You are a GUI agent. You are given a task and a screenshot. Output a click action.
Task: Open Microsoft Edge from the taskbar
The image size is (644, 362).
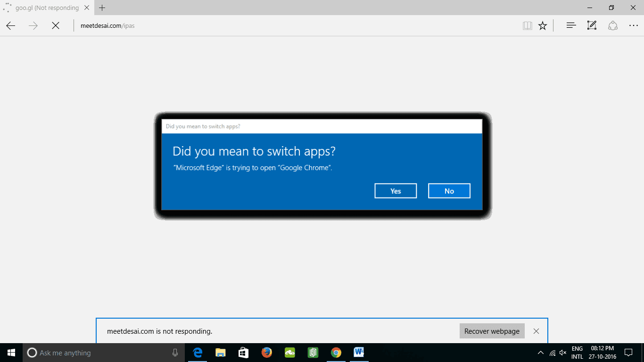pos(198,353)
